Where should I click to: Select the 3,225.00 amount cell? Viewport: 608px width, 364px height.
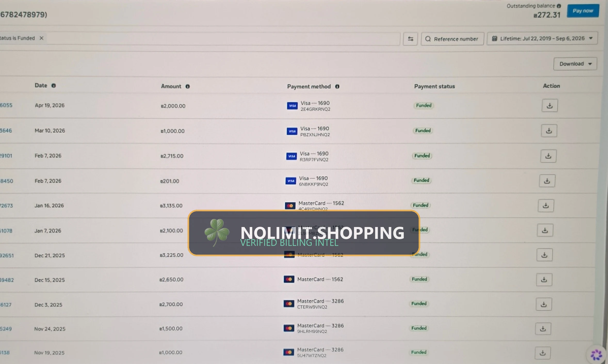172,255
